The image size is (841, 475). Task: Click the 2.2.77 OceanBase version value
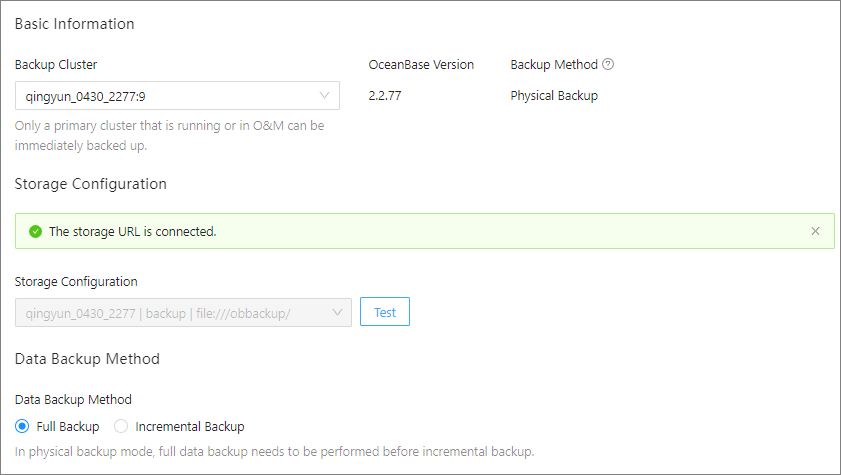385,96
